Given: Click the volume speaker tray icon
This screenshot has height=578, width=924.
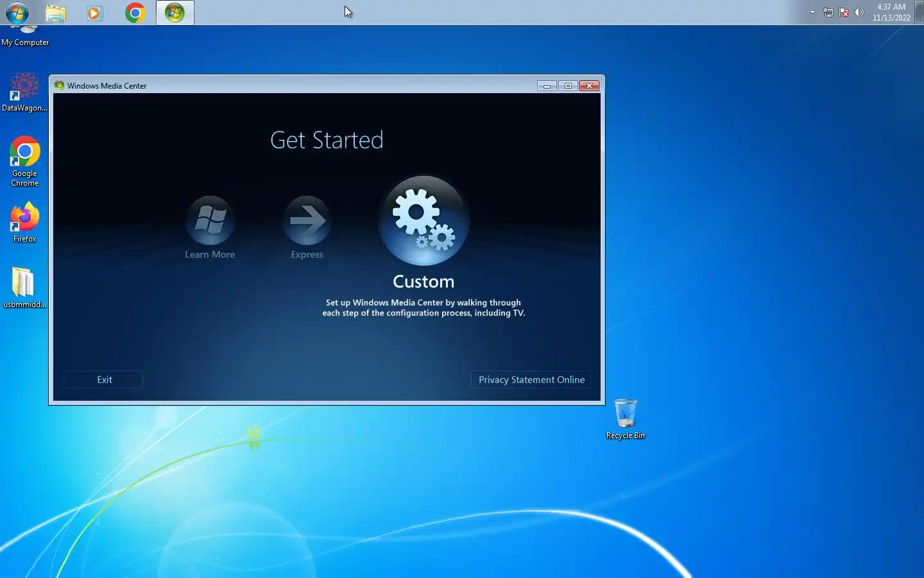Looking at the screenshot, I should (859, 12).
